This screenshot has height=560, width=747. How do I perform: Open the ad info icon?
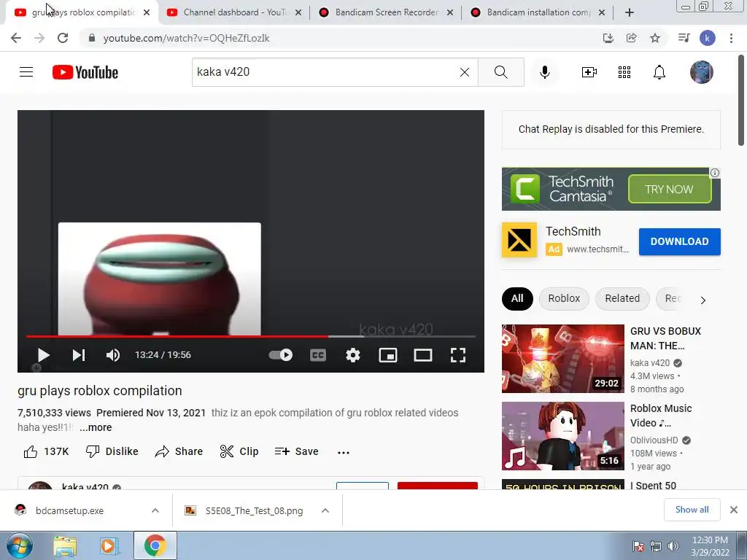tap(715, 173)
